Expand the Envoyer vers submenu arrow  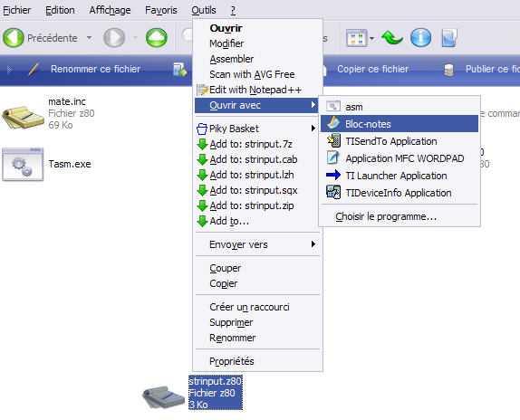click(313, 244)
